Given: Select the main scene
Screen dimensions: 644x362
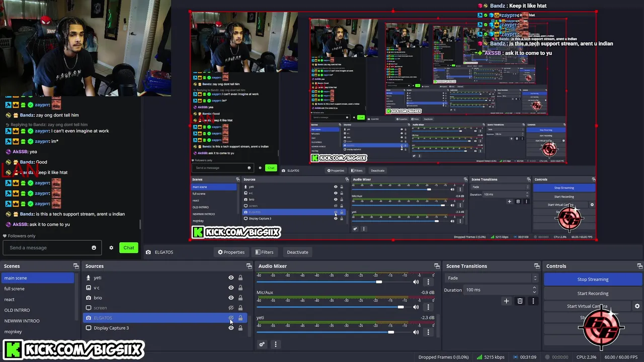Looking at the screenshot, I should pos(38,278).
